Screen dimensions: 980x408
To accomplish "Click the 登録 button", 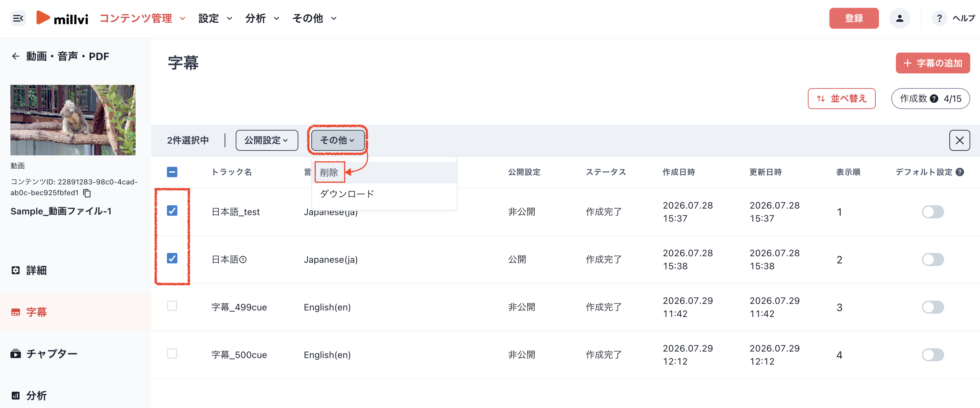I will point(854,18).
